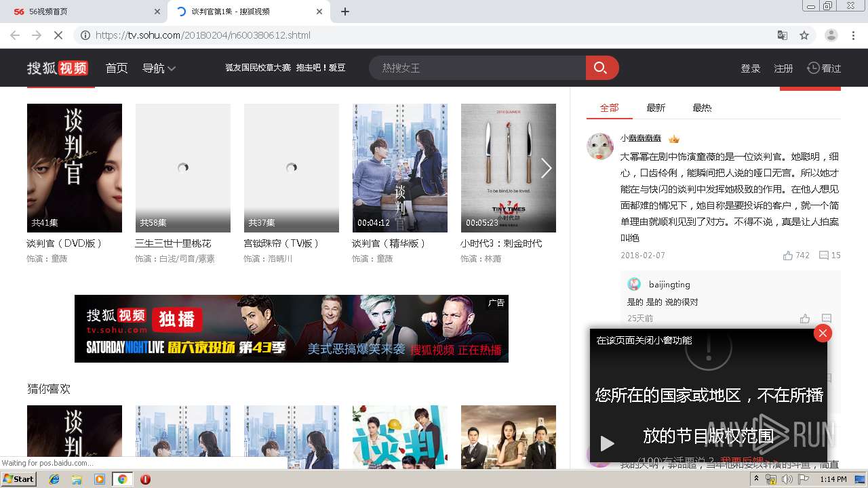Click the 宫锁珠帘（TV版）title link
The width and height of the screenshot is (868, 488).
coord(281,243)
